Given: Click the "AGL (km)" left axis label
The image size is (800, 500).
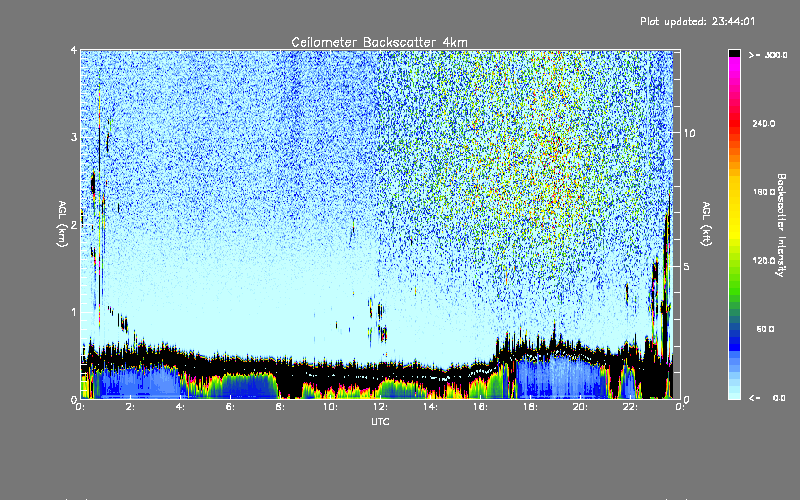Looking at the screenshot, I should (x=62, y=224).
